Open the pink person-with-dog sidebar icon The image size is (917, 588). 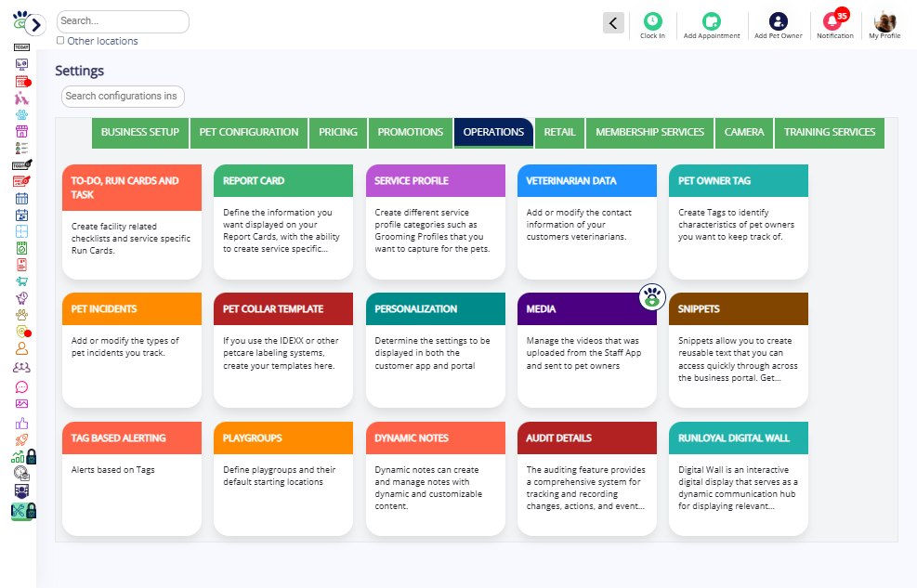click(x=21, y=98)
